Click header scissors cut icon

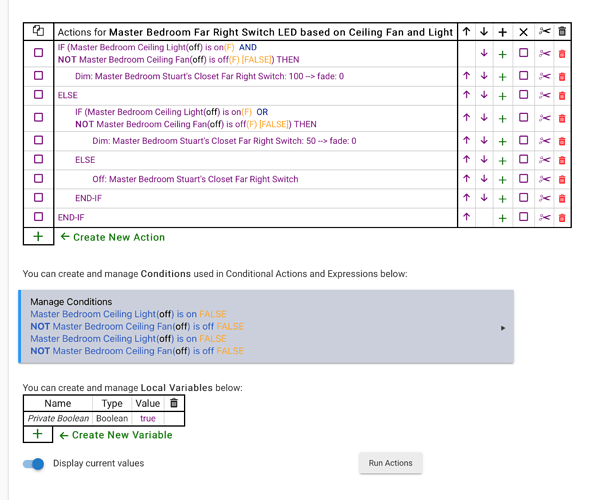pyautogui.click(x=545, y=31)
